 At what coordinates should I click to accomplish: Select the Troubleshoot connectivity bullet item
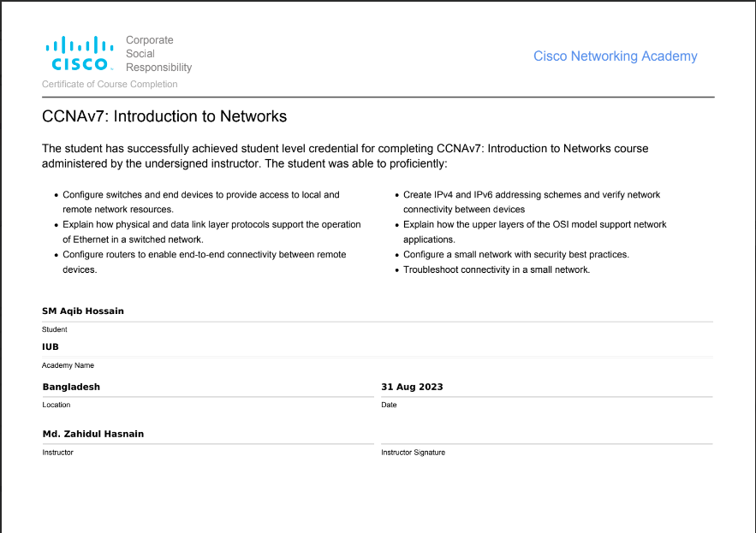497,269
